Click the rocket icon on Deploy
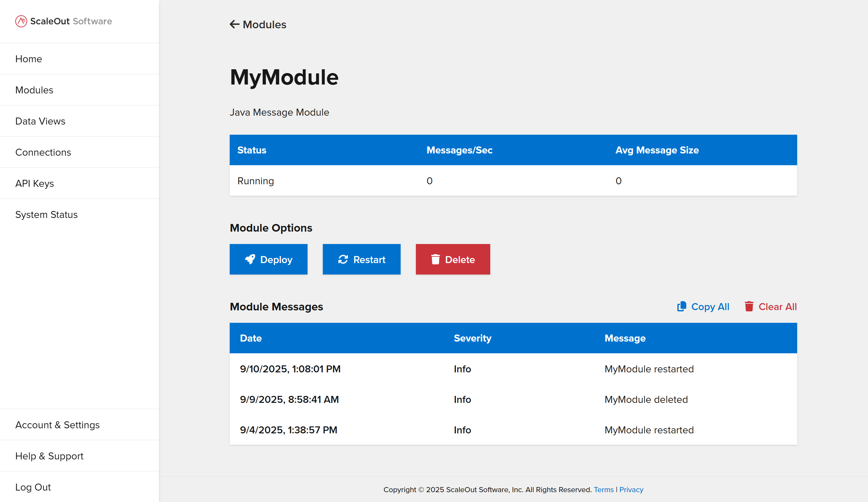868x502 pixels. point(250,260)
